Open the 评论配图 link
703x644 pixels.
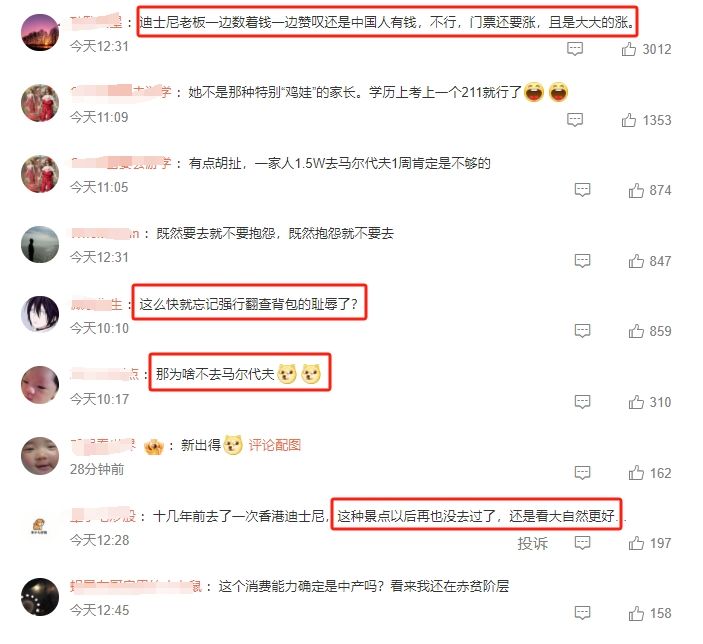(x=274, y=445)
